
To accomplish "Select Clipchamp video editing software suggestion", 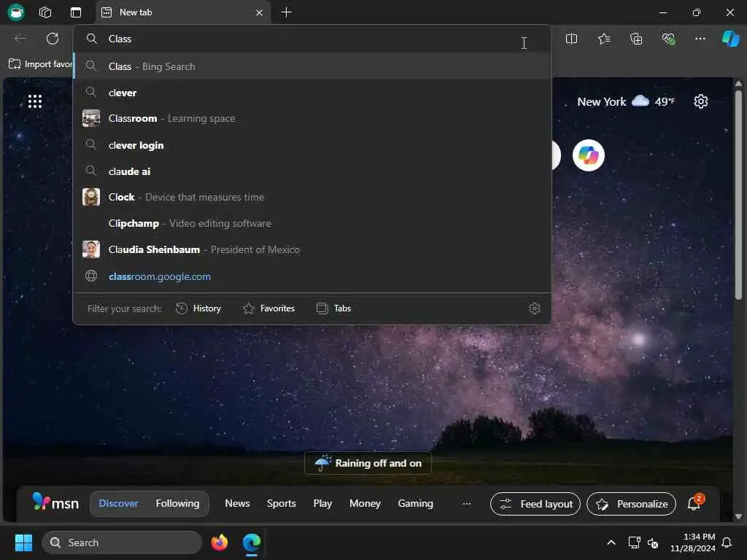I will (x=312, y=223).
